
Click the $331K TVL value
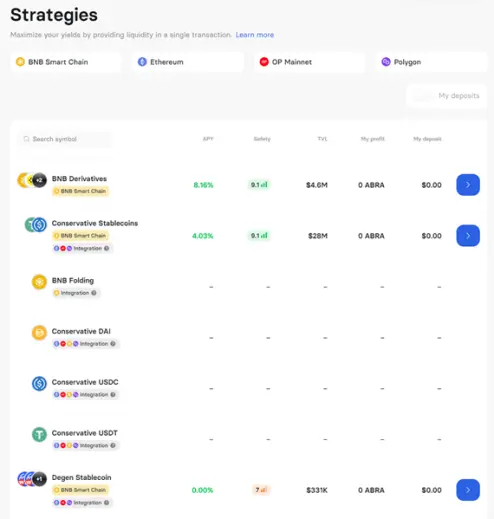(x=317, y=490)
